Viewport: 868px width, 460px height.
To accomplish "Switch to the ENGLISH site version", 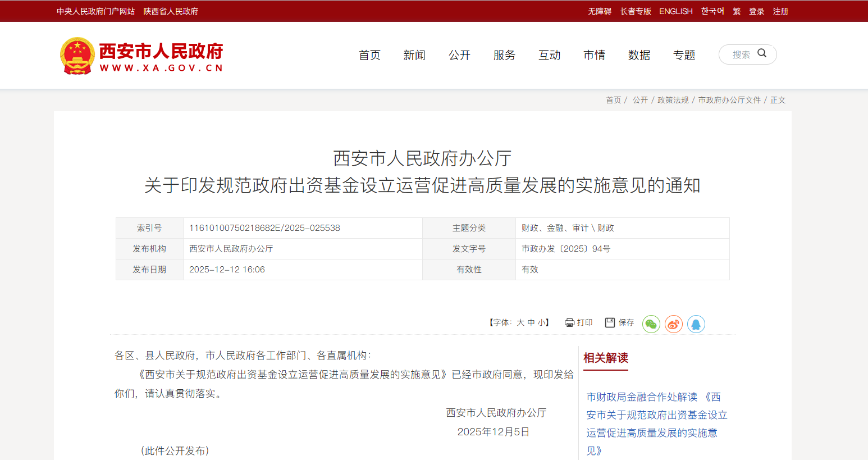I will click(675, 11).
